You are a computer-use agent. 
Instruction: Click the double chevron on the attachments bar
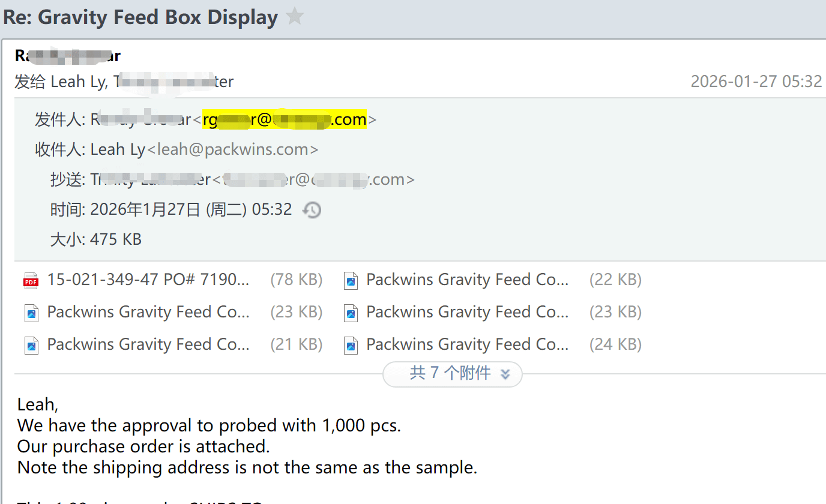tap(505, 374)
